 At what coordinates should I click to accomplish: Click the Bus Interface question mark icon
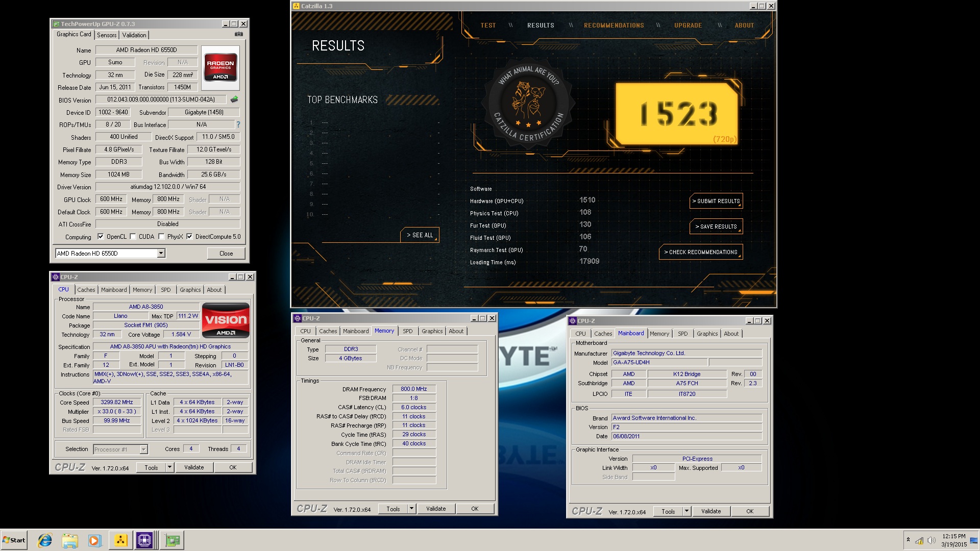[238, 124]
